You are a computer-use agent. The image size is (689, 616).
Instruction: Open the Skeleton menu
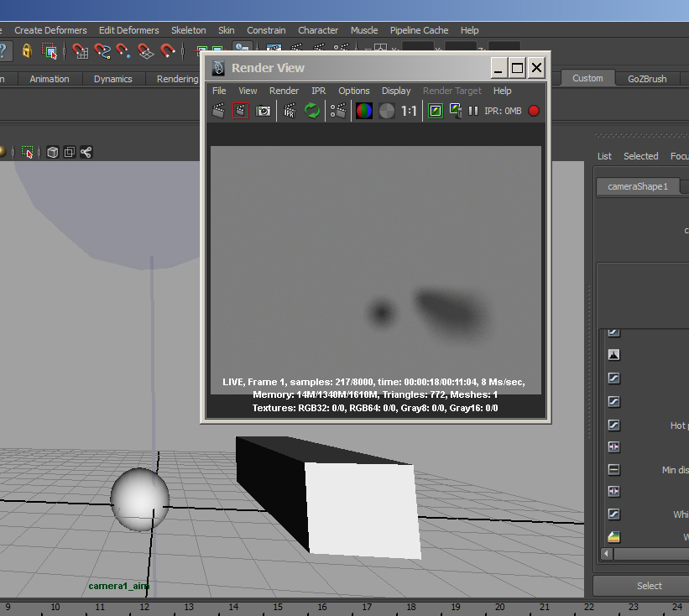coord(189,30)
